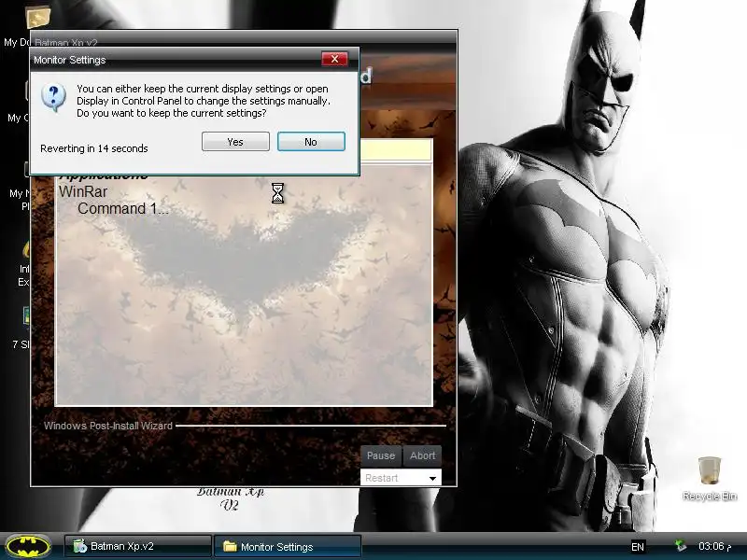Pause the Post-Install Wizard
The height and width of the screenshot is (560, 747).
pyautogui.click(x=381, y=455)
